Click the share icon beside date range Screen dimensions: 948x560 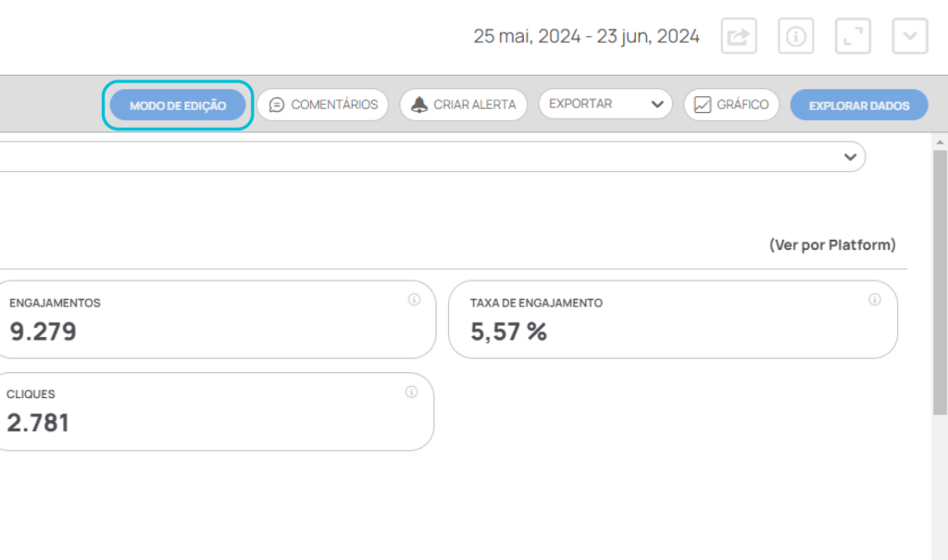coord(739,36)
